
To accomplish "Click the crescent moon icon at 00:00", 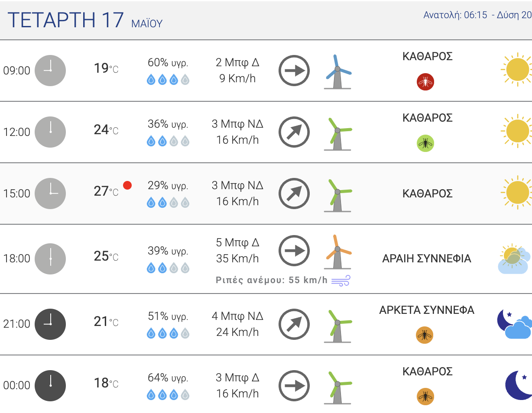I will (x=519, y=385).
